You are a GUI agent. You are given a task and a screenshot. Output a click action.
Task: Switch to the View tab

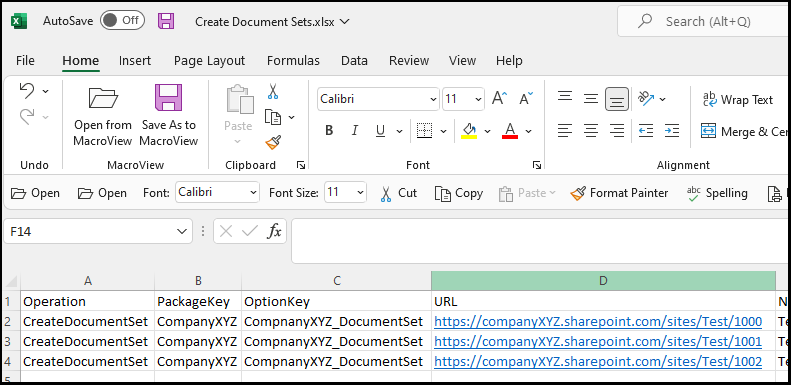(462, 61)
